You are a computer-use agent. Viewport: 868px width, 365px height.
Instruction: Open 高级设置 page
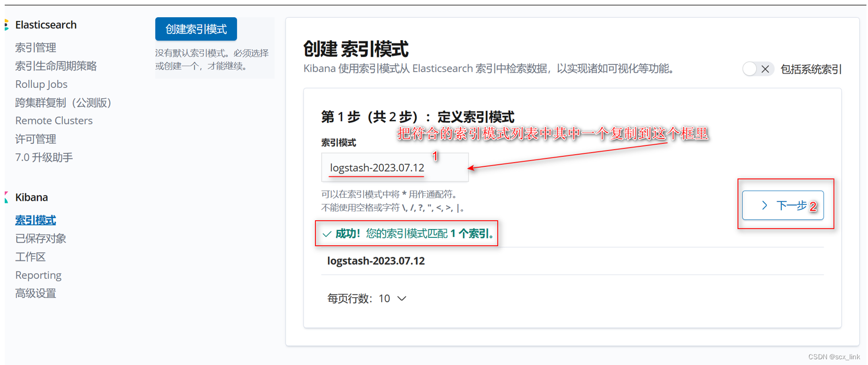click(x=36, y=293)
